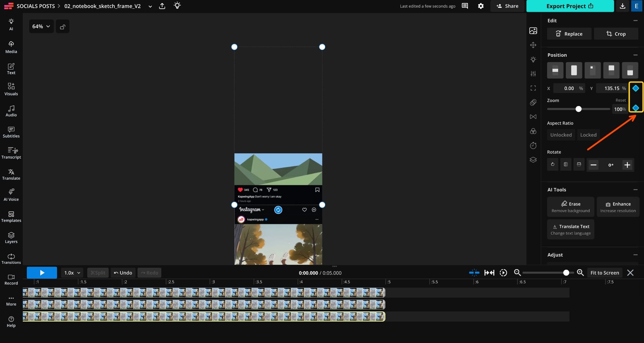Close the timeline with X button
The width and height of the screenshot is (644, 343).
(x=630, y=273)
